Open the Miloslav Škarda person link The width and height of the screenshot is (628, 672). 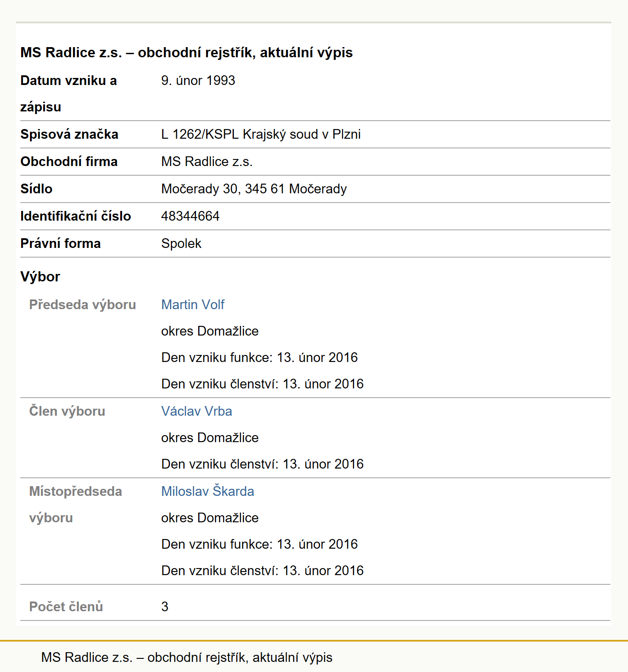point(207,491)
